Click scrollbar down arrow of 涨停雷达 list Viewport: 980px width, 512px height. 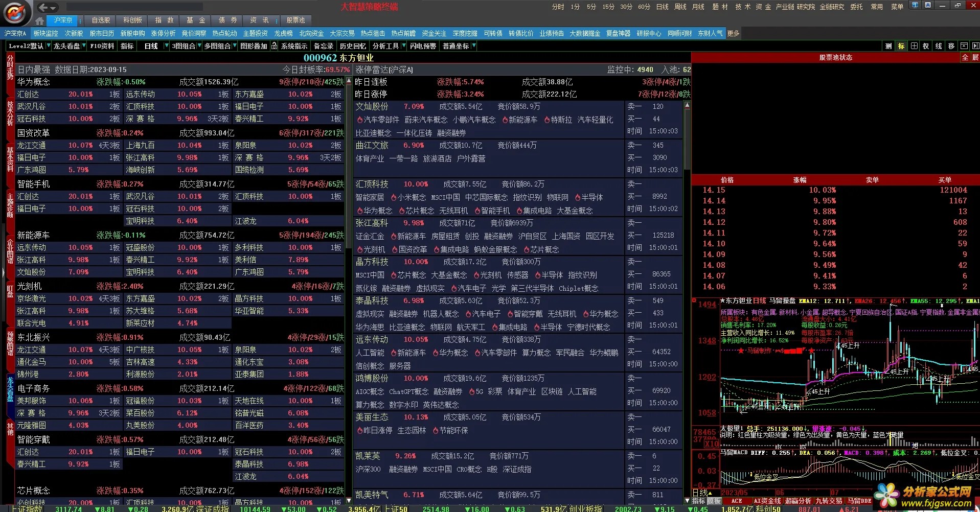coord(687,501)
